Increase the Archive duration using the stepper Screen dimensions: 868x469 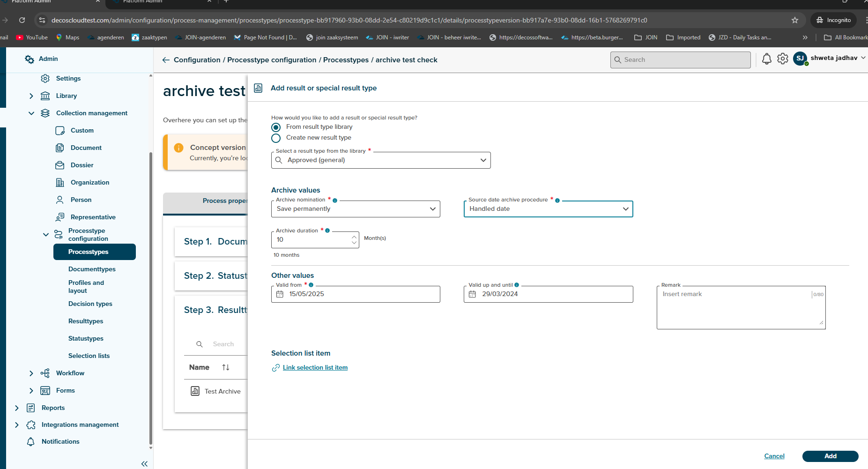tap(354, 237)
